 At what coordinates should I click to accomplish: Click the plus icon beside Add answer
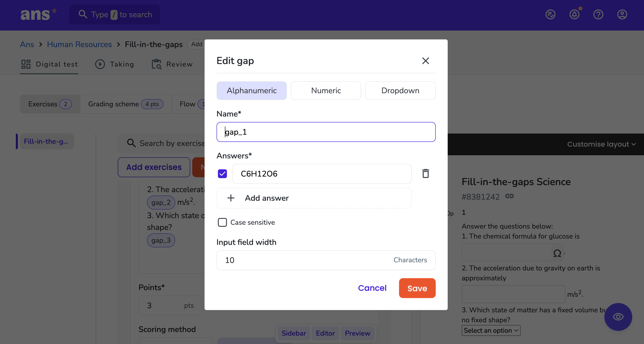coord(231,198)
